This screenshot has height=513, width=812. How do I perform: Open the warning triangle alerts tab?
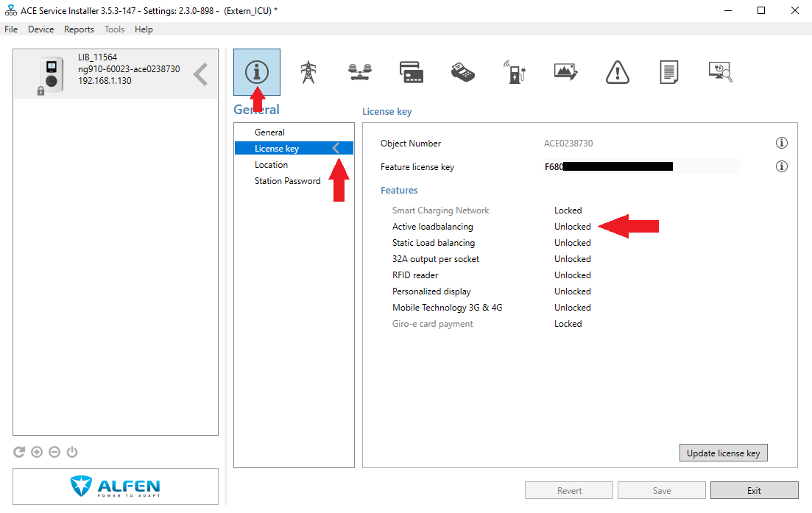[617, 72]
